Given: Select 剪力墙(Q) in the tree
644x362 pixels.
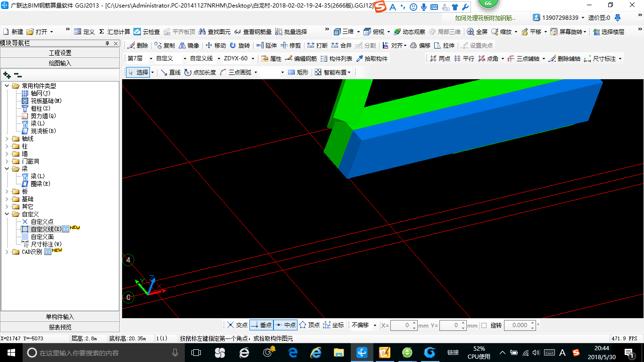Looking at the screenshot, I should (43, 116).
